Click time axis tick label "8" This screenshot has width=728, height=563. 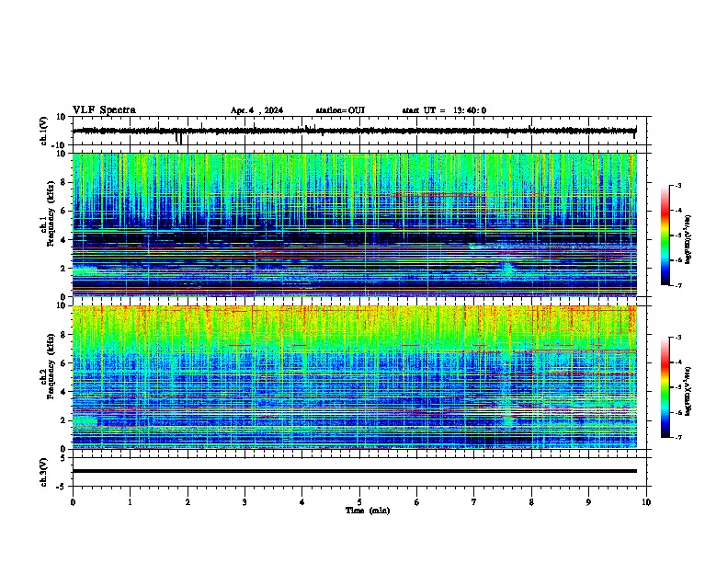531,502
